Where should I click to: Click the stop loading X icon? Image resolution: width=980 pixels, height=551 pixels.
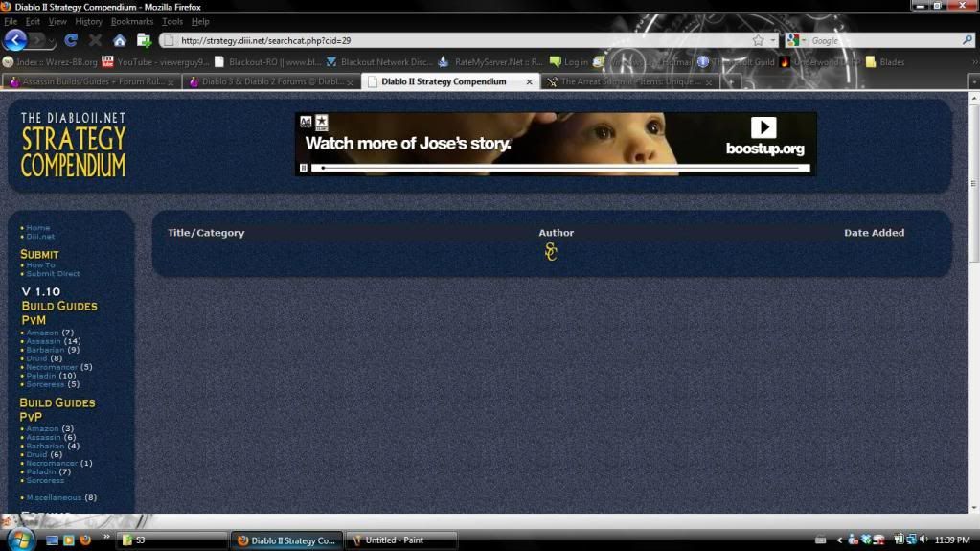(x=95, y=40)
